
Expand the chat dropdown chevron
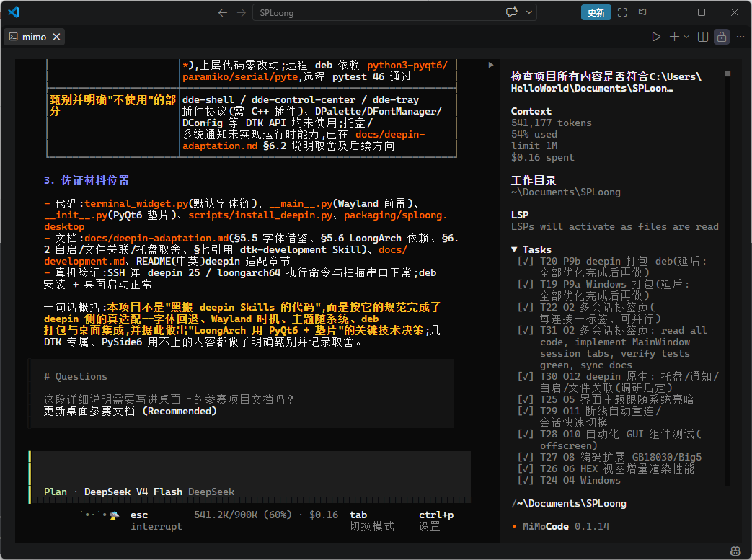pyautogui.click(x=529, y=12)
